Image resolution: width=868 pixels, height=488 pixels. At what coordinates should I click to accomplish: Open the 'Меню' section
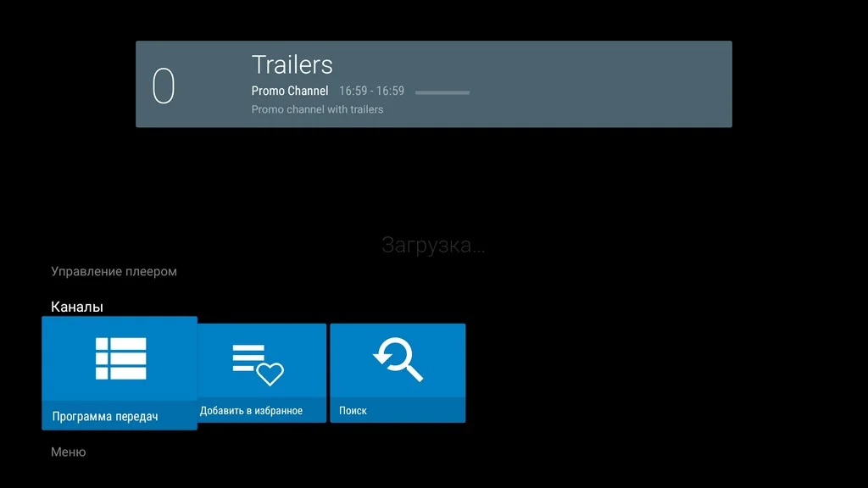pyautogui.click(x=69, y=452)
